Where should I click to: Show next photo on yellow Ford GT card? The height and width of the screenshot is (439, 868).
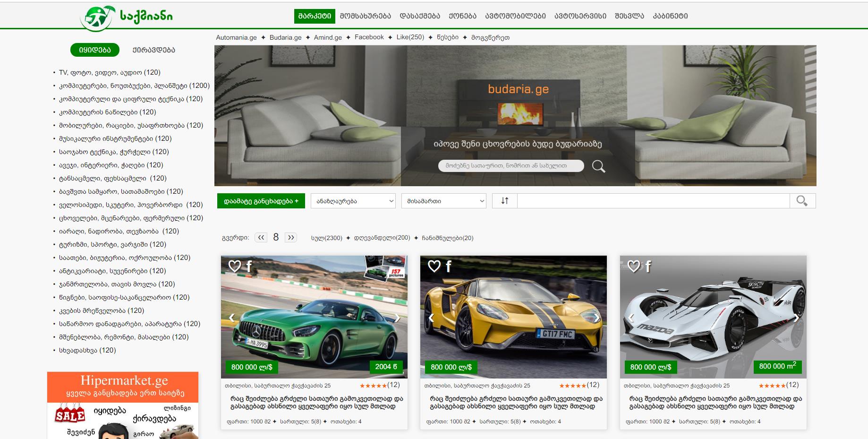click(596, 318)
